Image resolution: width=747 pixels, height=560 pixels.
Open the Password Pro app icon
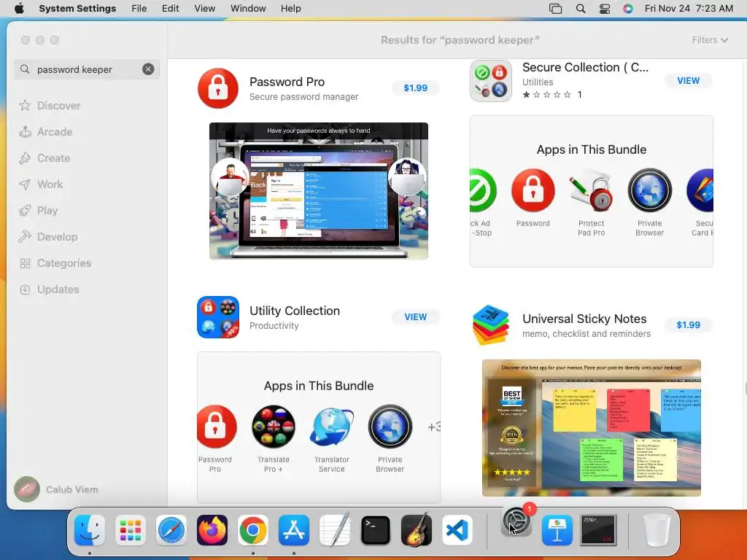pos(218,88)
